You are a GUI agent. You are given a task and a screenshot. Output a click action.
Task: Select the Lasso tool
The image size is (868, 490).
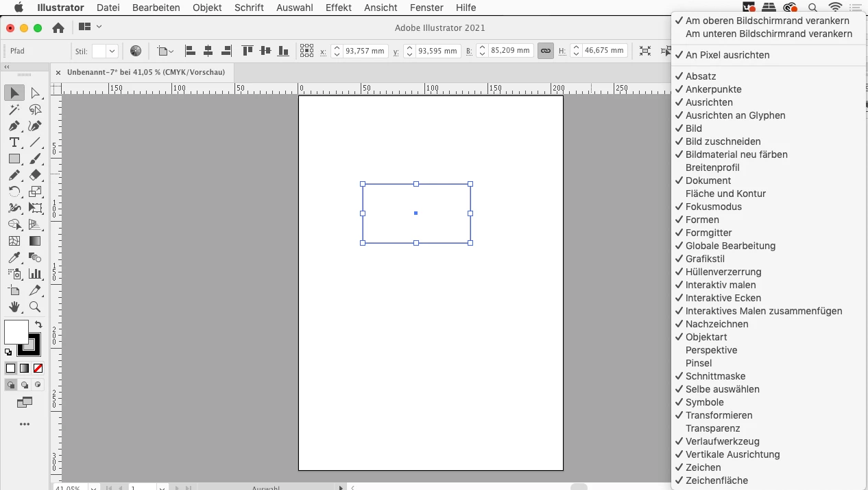click(36, 110)
